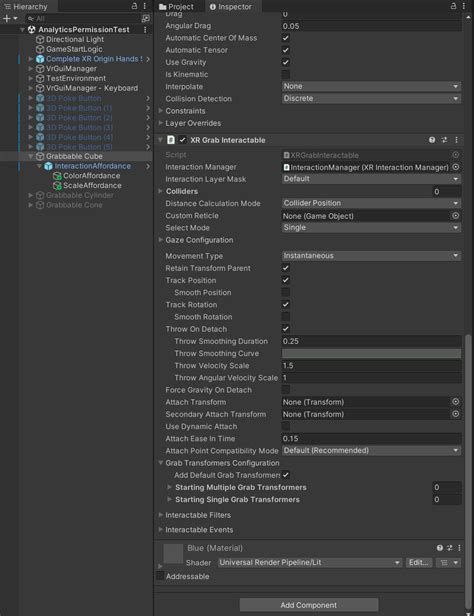The width and height of the screenshot is (474, 616).
Task: Click the Blue material preview thumbnail
Action: click(173, 554)
